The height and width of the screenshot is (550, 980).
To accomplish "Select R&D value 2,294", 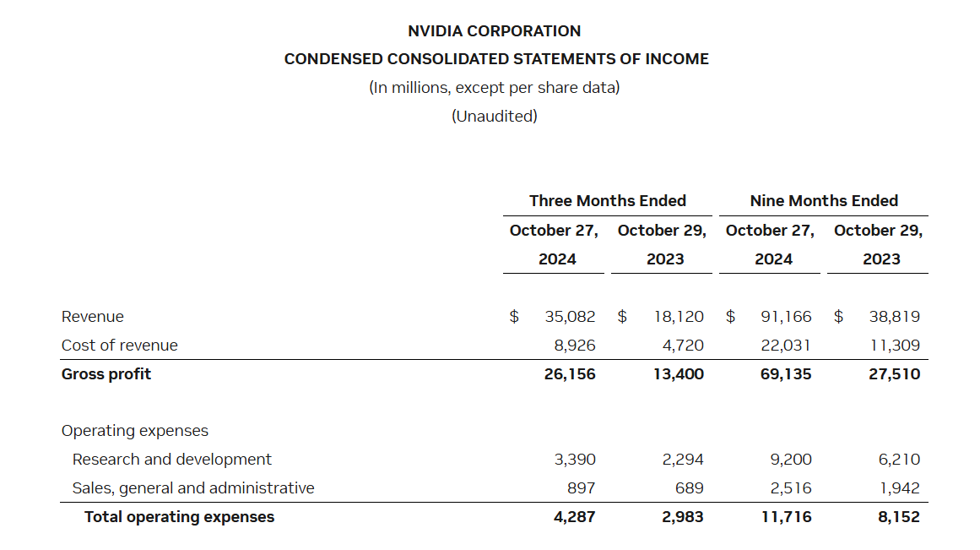I will pyautogui.click(x=683, y=460).
